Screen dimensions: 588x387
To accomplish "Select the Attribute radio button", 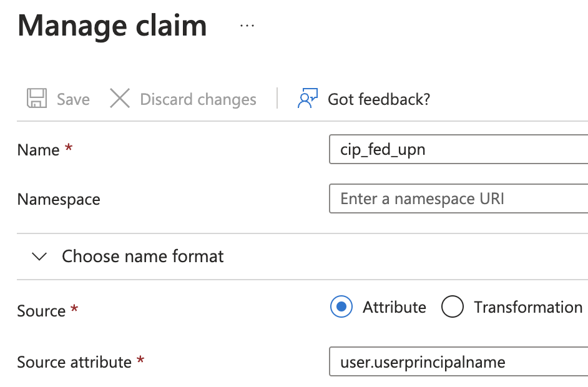I will (341, 306).
